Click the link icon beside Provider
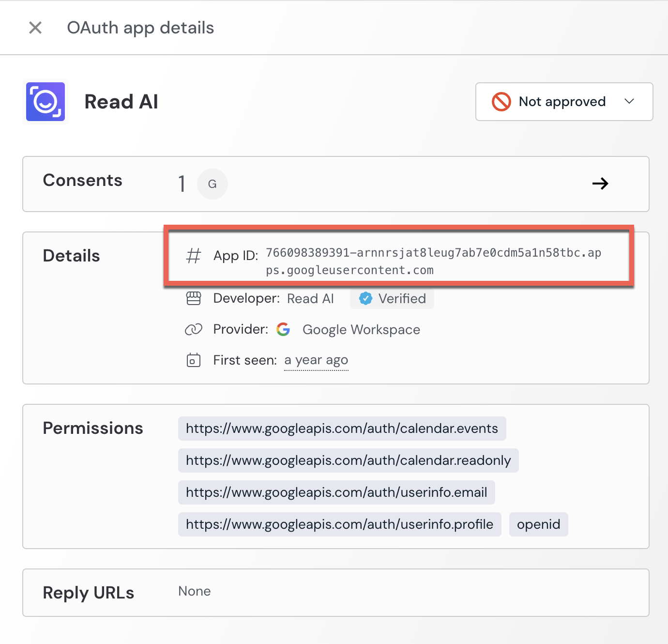 click(194, 329)
